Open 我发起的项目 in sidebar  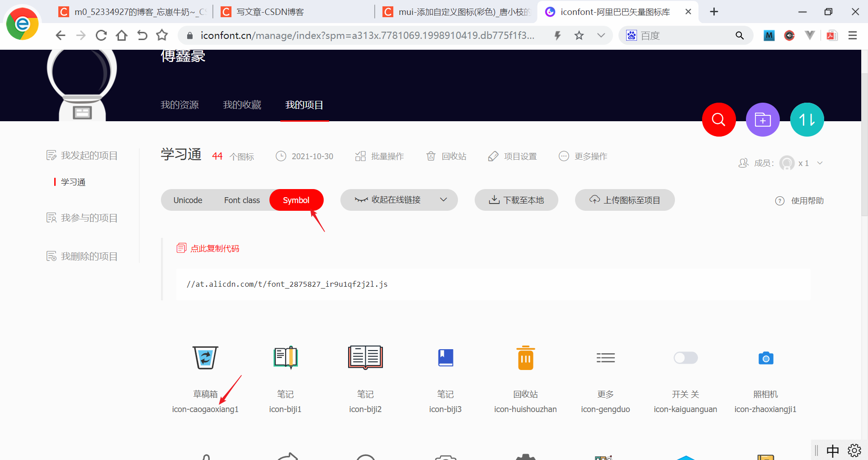82,156
